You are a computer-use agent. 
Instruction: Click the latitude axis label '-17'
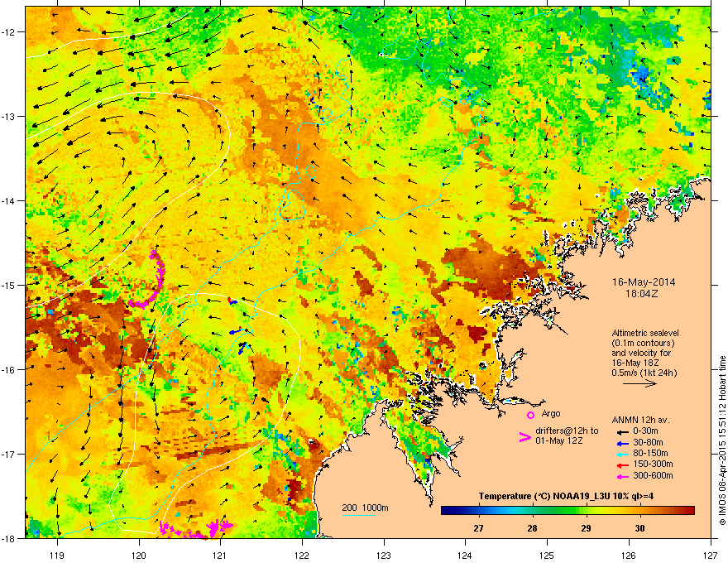[8, 454]
